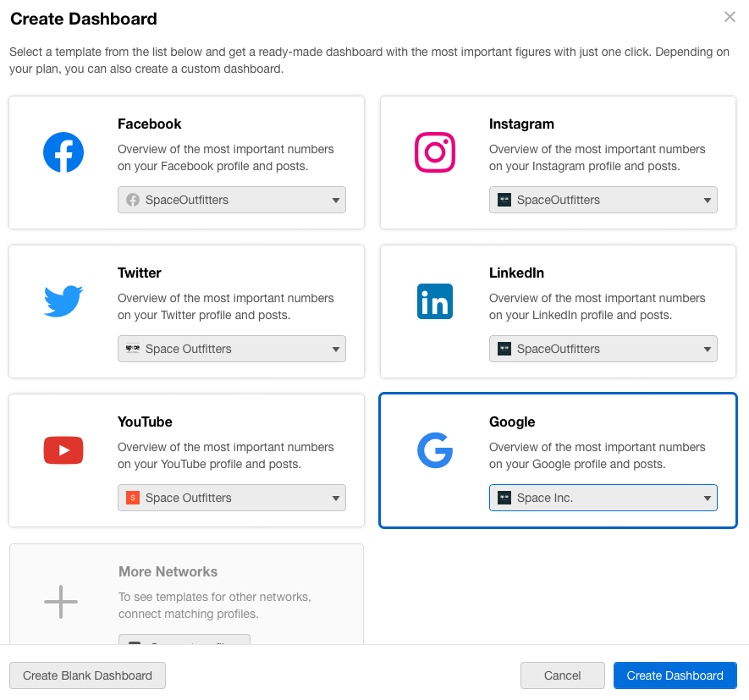Click the Instagram template description text
The height and width of the screenshot is (700, 749).
[x=598, y=157]
